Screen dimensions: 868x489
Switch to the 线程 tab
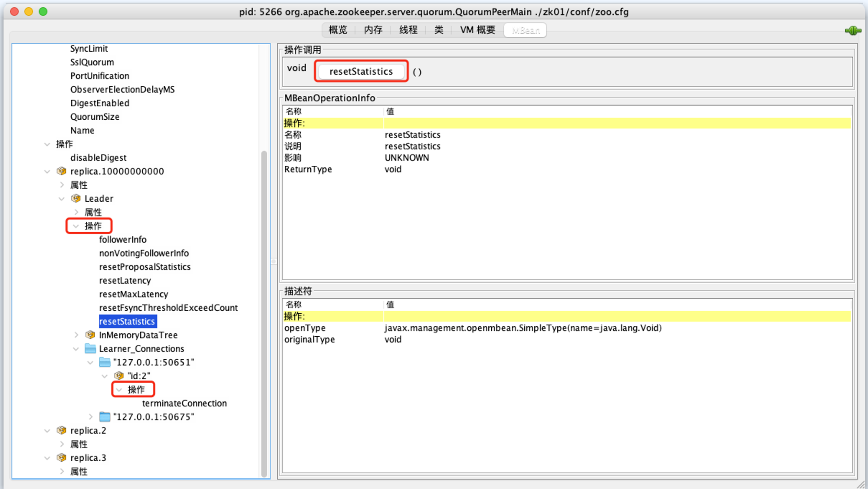click(x=408, y=30)
